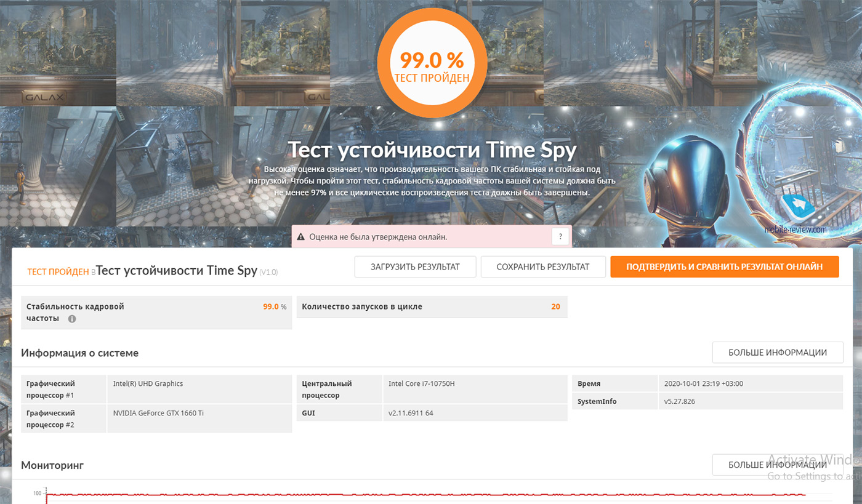
Task: Click the Количество запусков в цикле value 20
Action: (555, 306)
